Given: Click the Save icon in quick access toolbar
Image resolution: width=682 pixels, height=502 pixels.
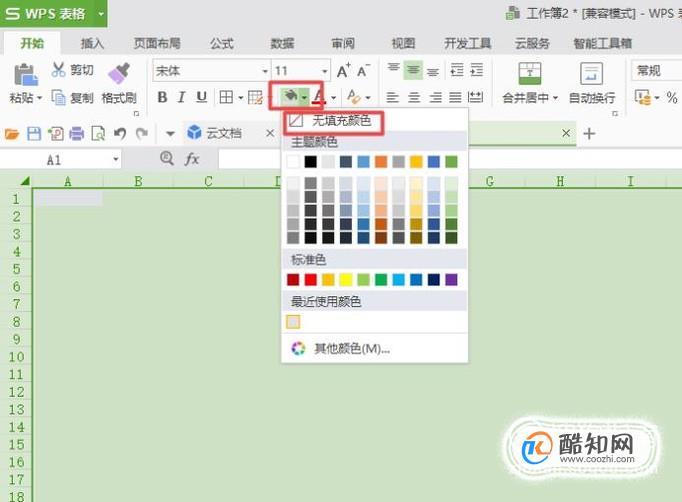Looking at the screenshot, I should pyautogui.click(x=34, y=134).
